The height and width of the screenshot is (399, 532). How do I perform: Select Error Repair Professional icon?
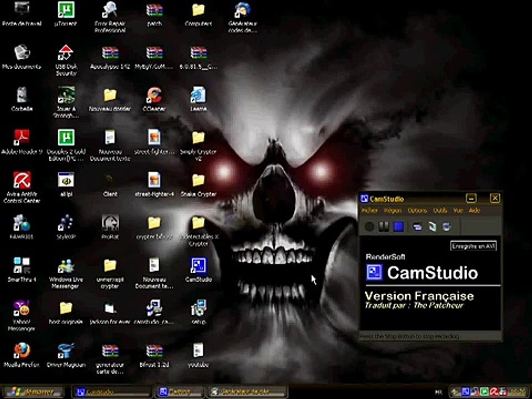[110, 17]
